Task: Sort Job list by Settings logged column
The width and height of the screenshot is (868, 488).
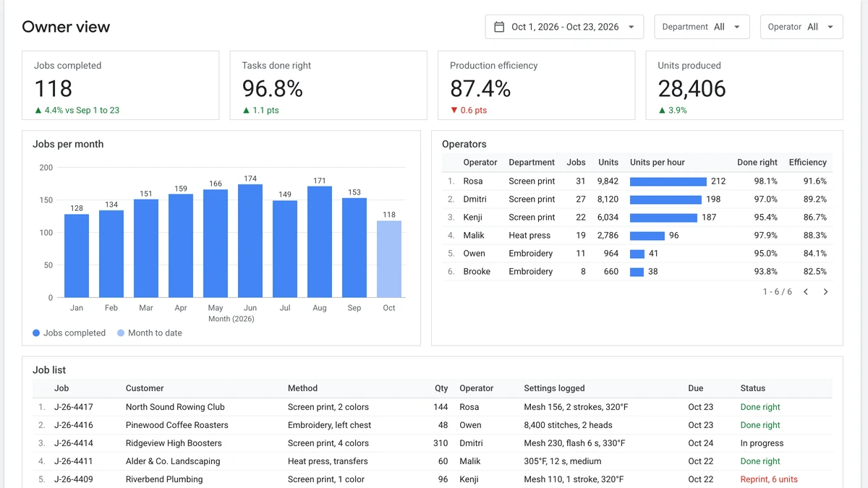Action: tap(554, 388)
